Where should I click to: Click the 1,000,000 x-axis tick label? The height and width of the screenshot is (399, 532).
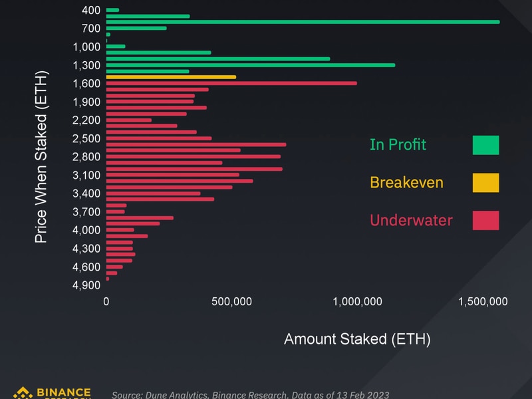pos(357,302)
